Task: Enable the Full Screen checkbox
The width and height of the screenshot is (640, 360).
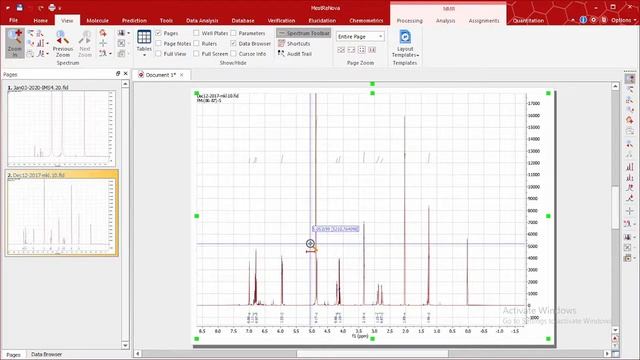Action: click(196, 53)
